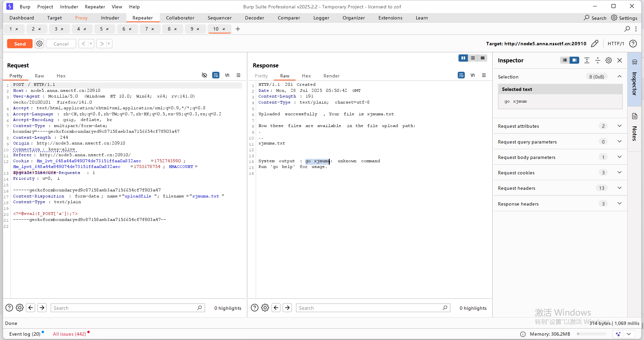Toggle hide non-printable view in Request
The width and height of the screenshot is (644, 340).
204,75
